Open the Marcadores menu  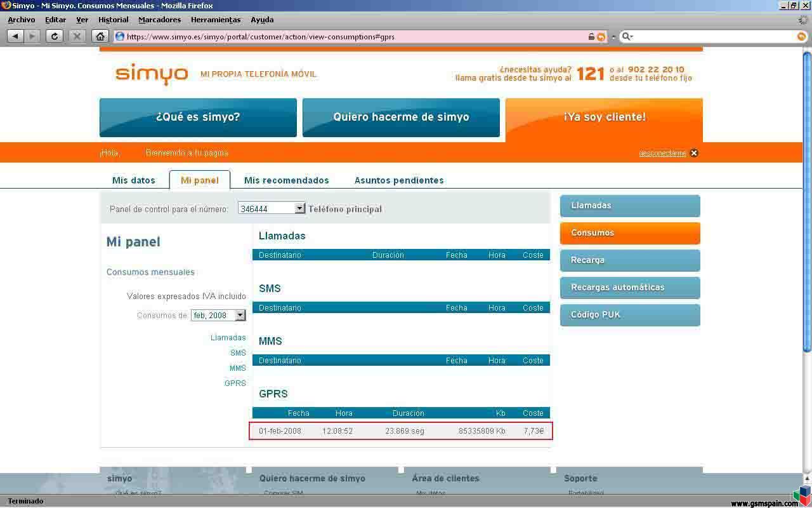click(x=160, y=20)
